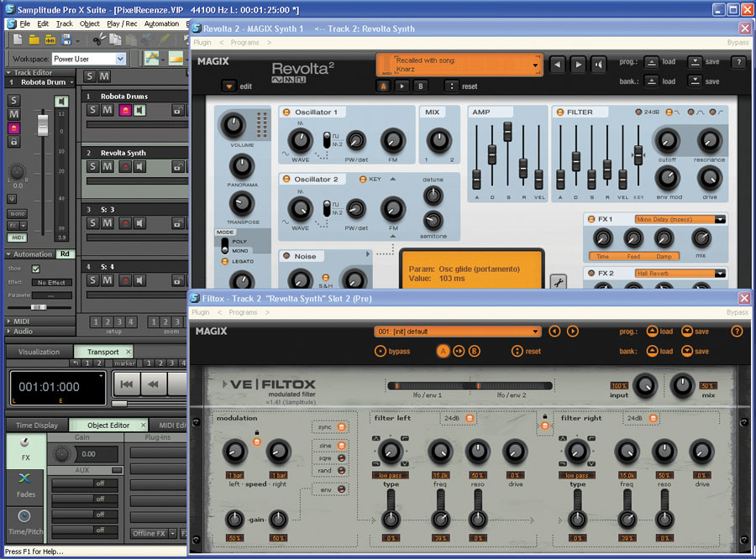Screen dimensions: 756x559
Task: Open the Workspace Power User dropdown
Action: click(120, 59)
